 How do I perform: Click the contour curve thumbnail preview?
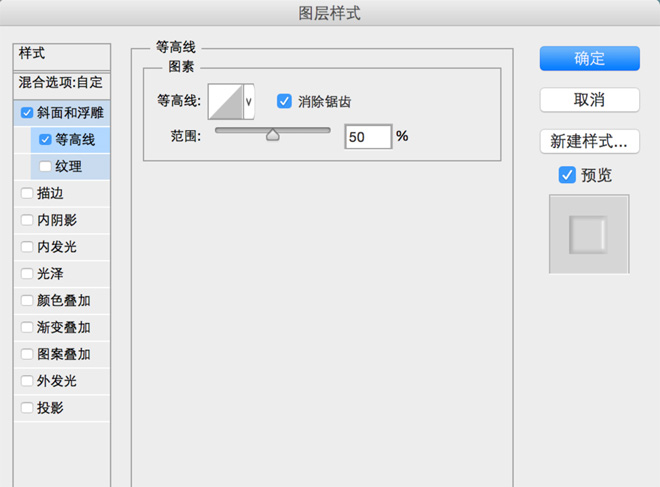pyautogui.click(x=225, y=101)
